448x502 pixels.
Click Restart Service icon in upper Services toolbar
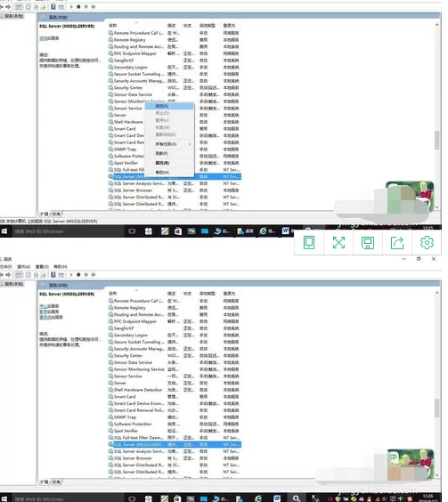coord(94,7)
